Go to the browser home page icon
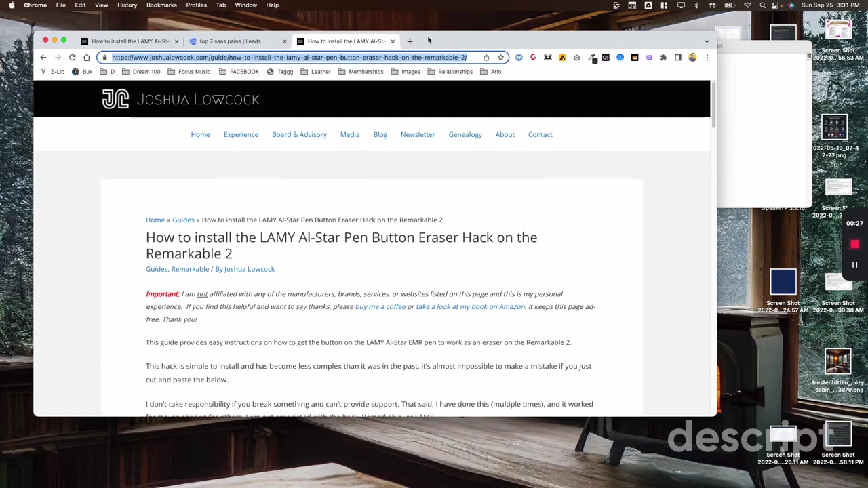The width and height of the screenshot is (868, 488). click(x=87, y=58)
